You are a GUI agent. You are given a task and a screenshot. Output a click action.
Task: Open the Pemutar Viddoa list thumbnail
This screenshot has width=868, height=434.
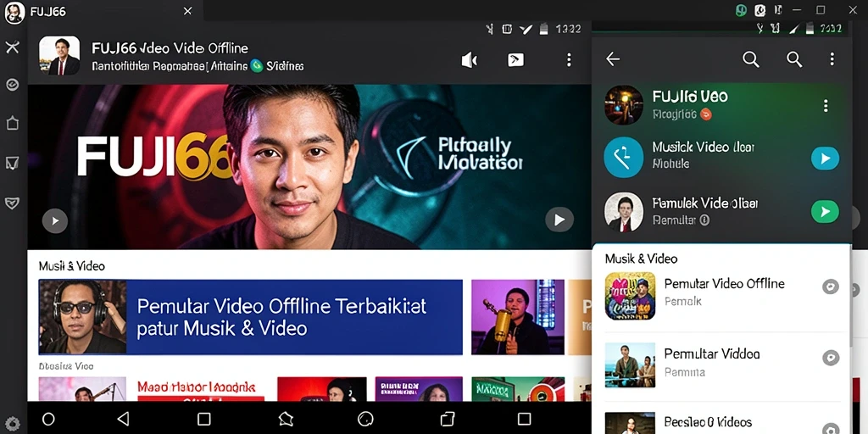(630, 364)
